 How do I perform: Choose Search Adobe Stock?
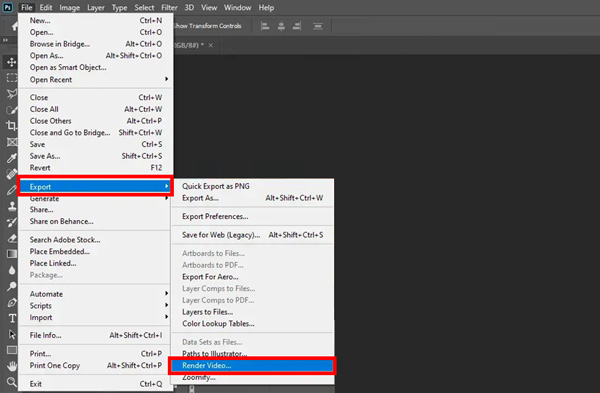[x=96, y=240]
